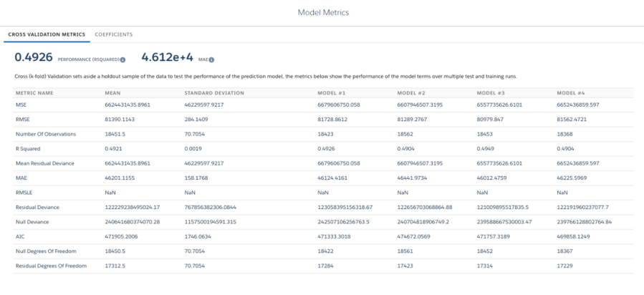Image resolution: width=644 pixels, height=295 pixels.
Task: Click the Model #2 column header
Action: tap(411, 93)
